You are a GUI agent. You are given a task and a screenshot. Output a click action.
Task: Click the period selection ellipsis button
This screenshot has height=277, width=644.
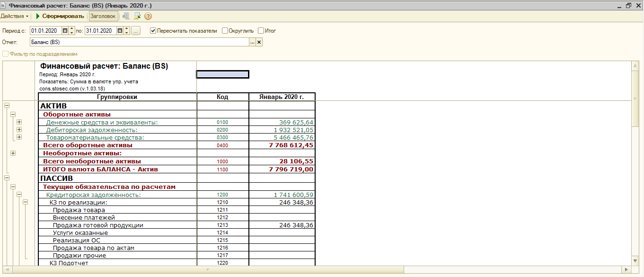pyautogui.click(x=136, y=31)
